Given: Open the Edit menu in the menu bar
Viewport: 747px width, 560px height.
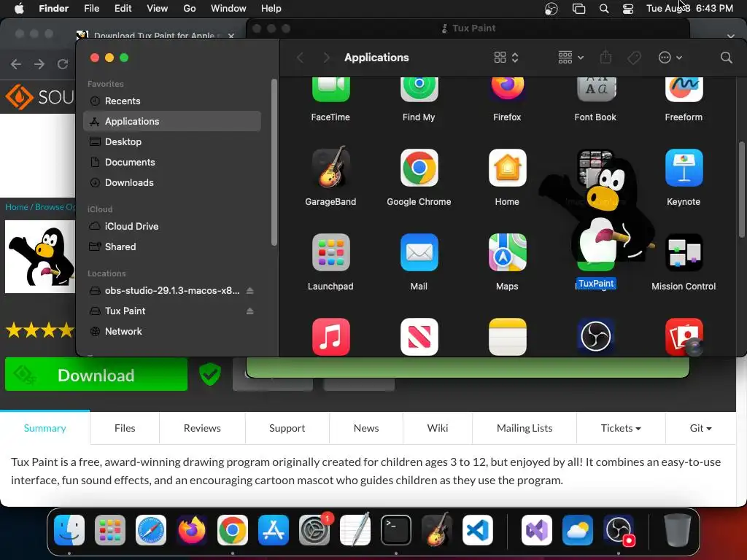Looking at the screenshot, I should point(123,9).
